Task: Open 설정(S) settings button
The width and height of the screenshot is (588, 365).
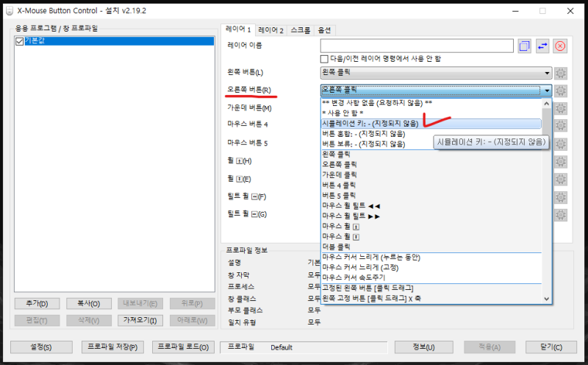Action: point(41,347)
